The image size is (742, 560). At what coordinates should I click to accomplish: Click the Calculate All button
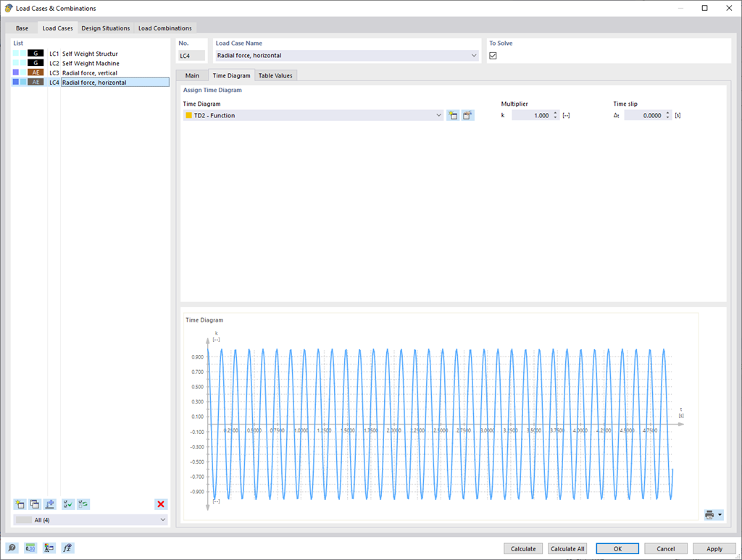(x=567, y=548)
